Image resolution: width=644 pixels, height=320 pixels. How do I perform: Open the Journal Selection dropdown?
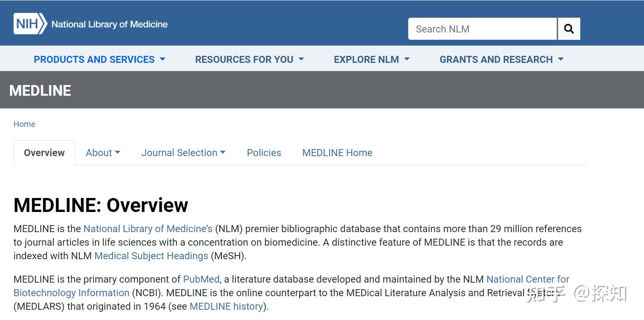[183, 152]
